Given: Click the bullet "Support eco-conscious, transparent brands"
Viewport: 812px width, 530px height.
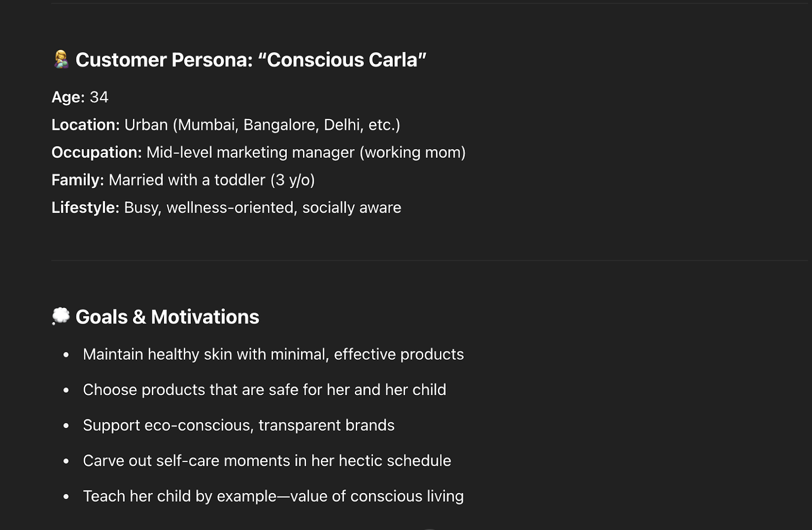Looking at the screenshot, I should (x=239, y=425).
